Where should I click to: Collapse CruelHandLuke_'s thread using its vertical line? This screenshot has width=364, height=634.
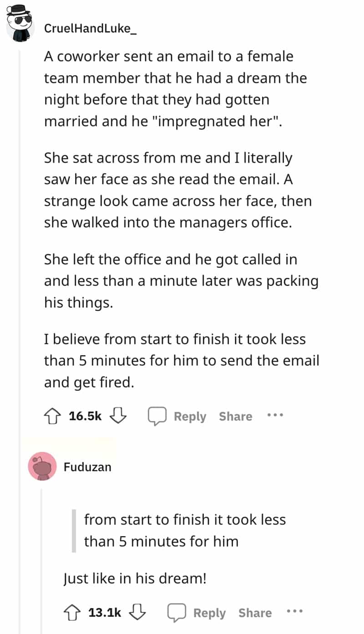(x=20, y=228)
